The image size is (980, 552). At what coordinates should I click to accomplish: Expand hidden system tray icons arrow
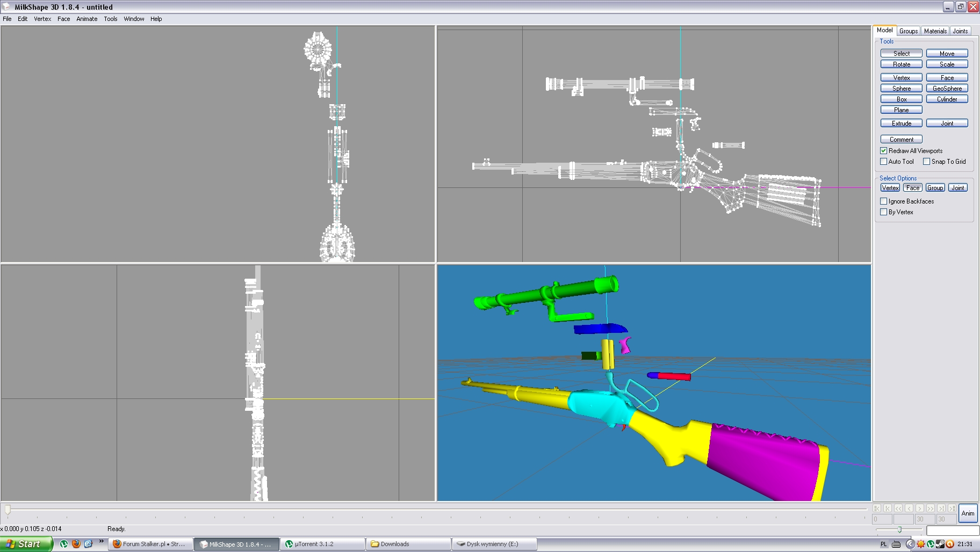pos(910,544)
